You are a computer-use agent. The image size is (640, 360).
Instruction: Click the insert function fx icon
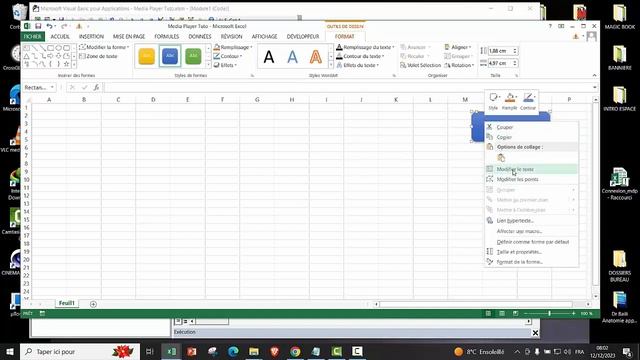point(96,87)
